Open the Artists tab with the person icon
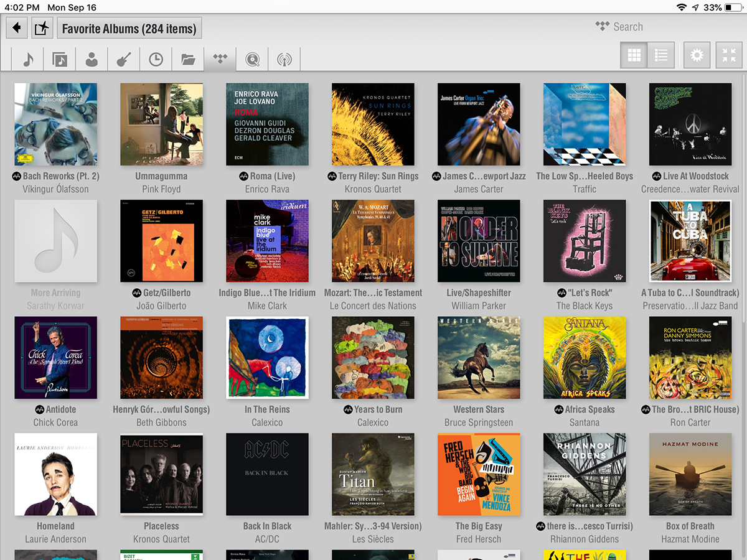 [92, 59]
